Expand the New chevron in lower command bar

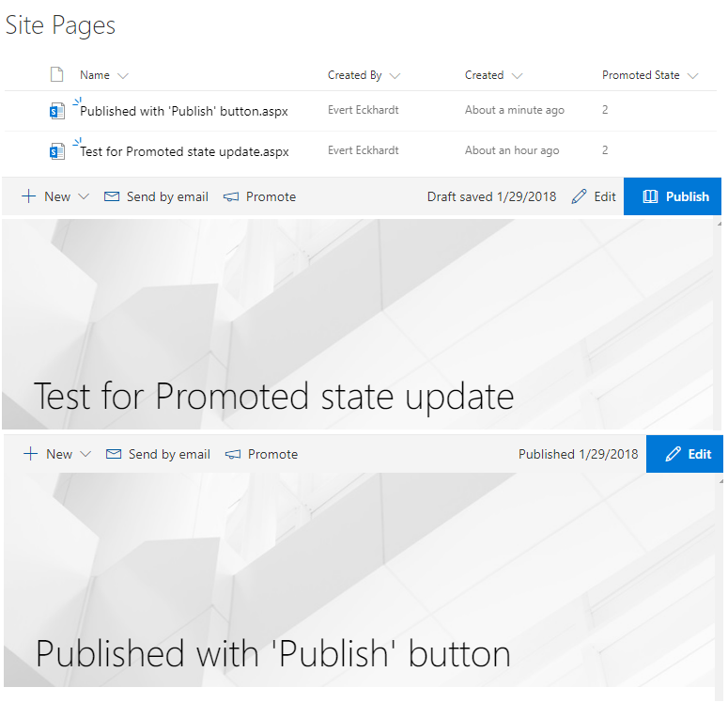point(85,454)
